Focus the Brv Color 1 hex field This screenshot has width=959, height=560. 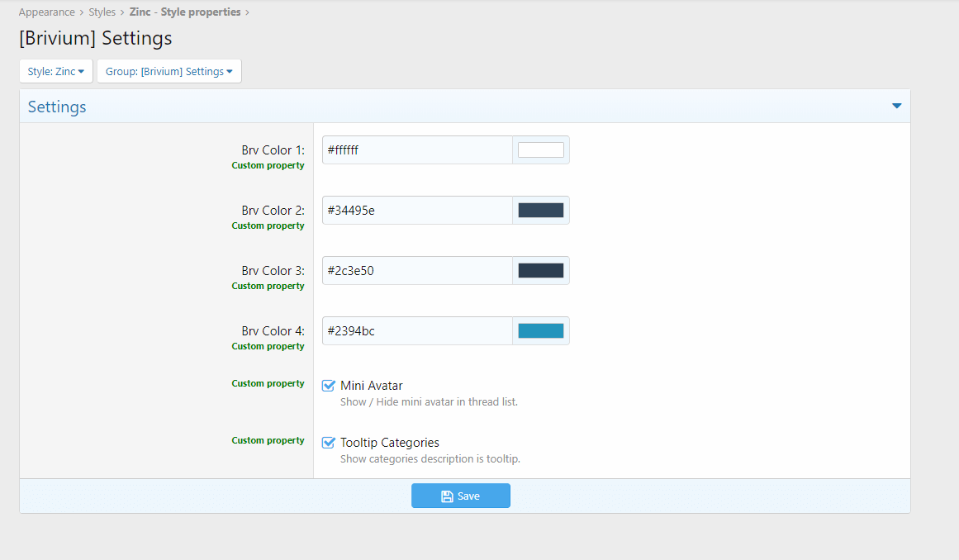[x=416, y=150]
